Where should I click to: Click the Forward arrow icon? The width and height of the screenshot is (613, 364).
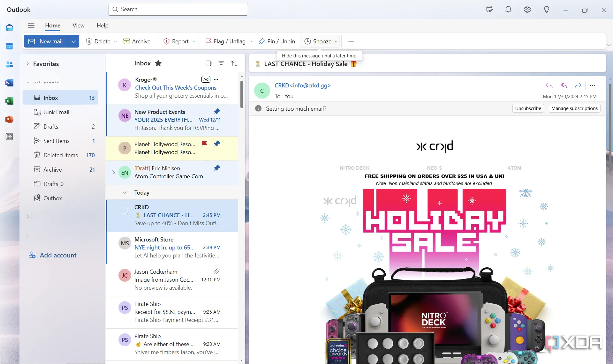click(578, 85)
